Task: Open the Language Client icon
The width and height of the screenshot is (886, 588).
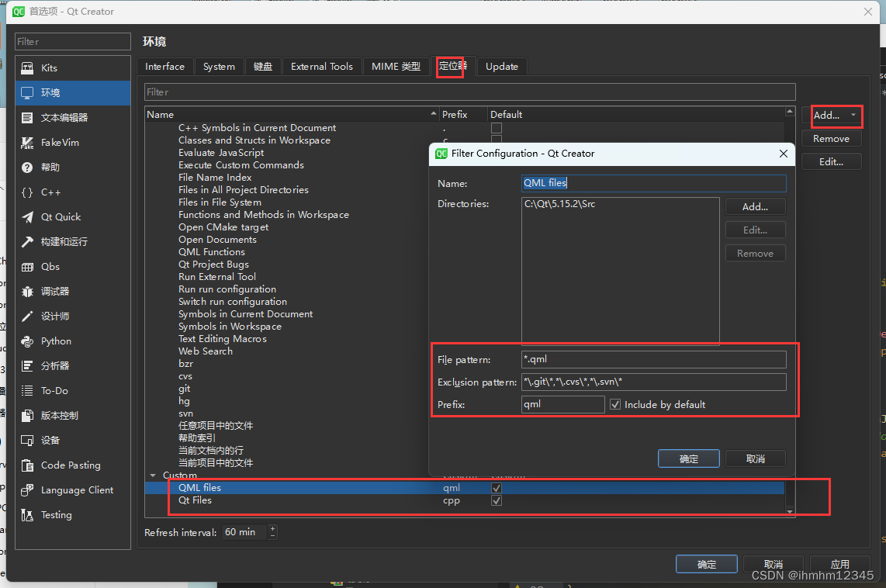Action: 27,490
